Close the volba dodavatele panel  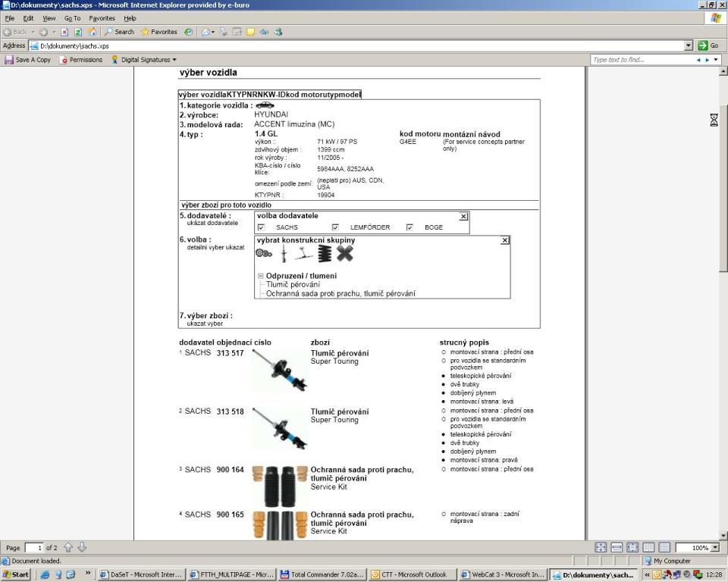(463, 216)
